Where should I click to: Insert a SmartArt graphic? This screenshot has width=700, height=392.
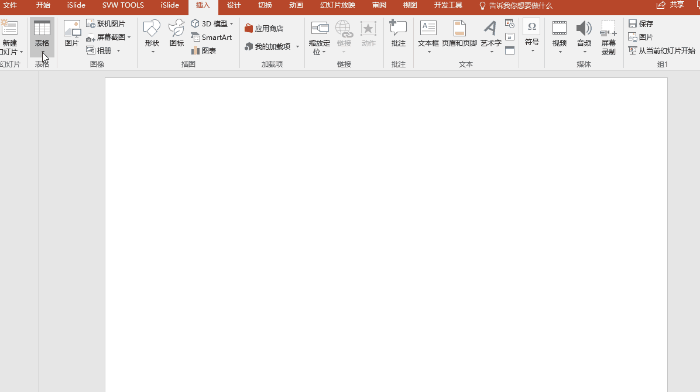[212, 37]
